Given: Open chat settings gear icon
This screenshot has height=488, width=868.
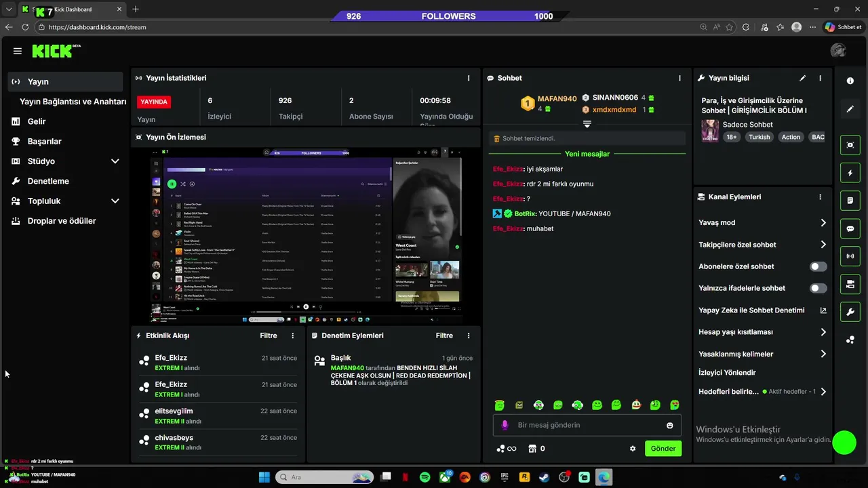Looking at the screenshot, I should pyautogui.click(x=633, y=449).
